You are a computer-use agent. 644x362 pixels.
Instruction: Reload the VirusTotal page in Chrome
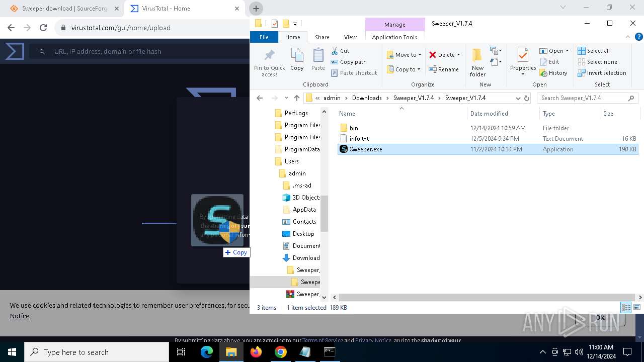43,28
